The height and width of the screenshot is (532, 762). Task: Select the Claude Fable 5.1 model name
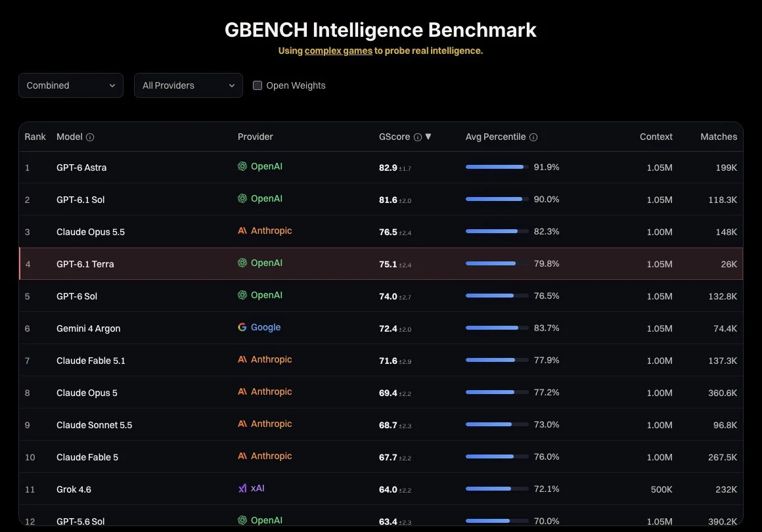click(91, 361)
